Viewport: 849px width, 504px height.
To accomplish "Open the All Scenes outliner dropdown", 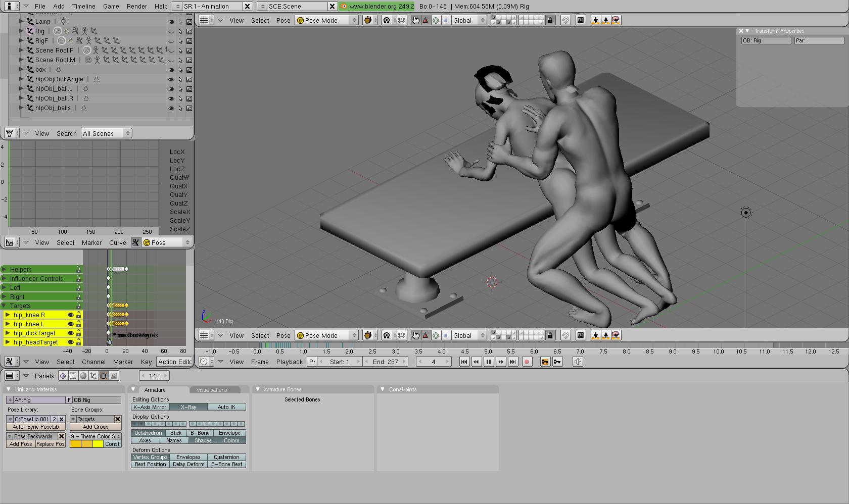I will click(x=106, y=133).
